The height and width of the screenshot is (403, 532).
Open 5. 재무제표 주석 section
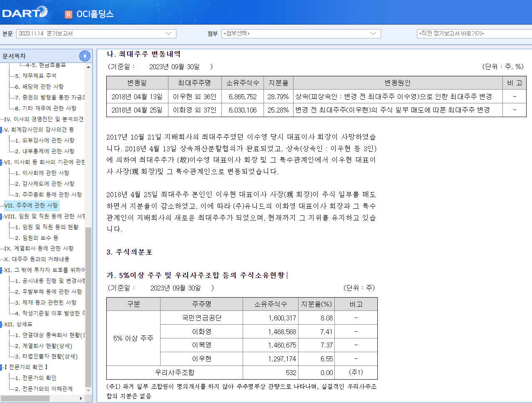(35, 75)
